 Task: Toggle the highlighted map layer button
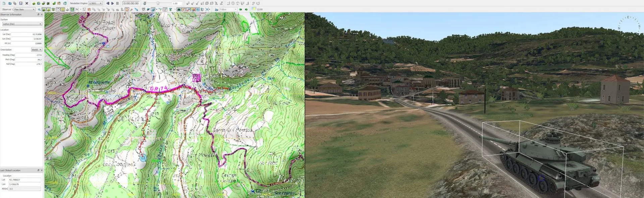coord(72,9)
